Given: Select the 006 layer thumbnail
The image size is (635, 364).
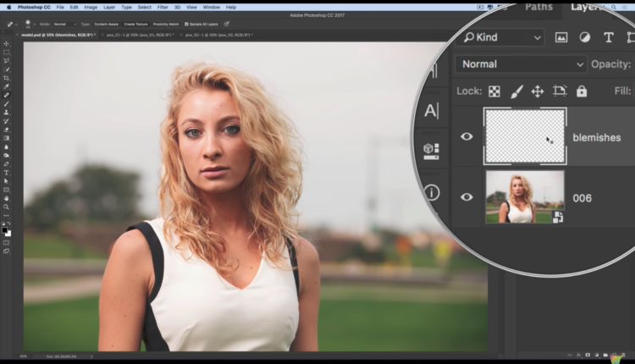Looking at the screenshot, I should tap(524, 197).
